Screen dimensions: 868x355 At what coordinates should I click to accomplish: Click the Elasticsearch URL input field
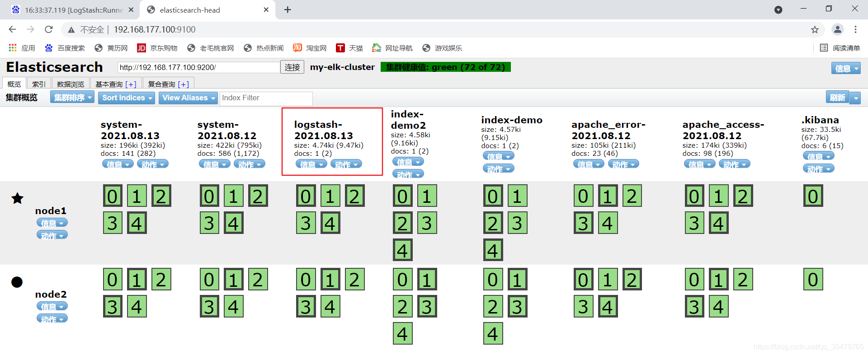point(198,67)
